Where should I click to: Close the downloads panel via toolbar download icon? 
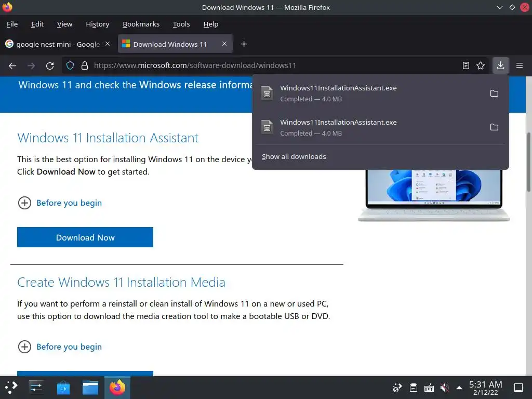coord(500,65)
